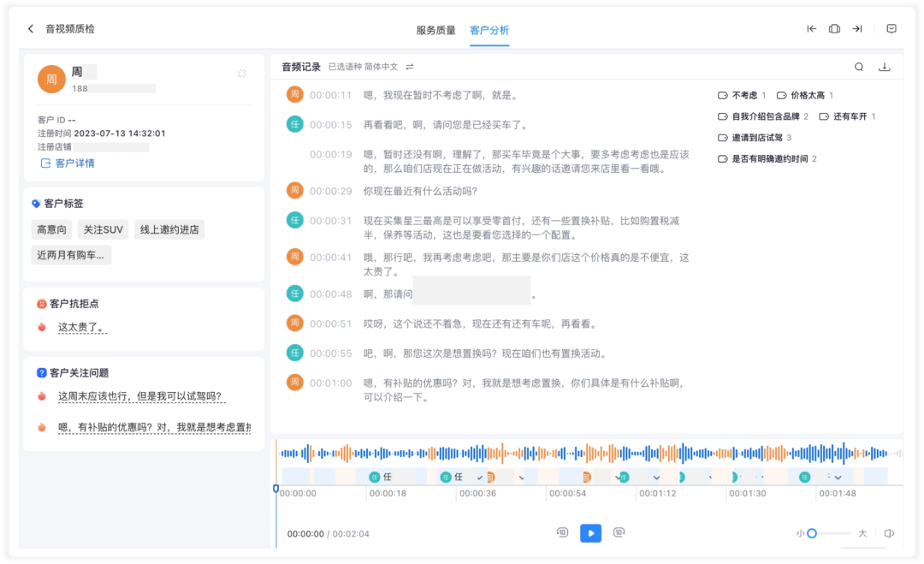Screen dimensions: 924x564
Task: Switch to the 服务质量 tab
Action: point(435,30)
